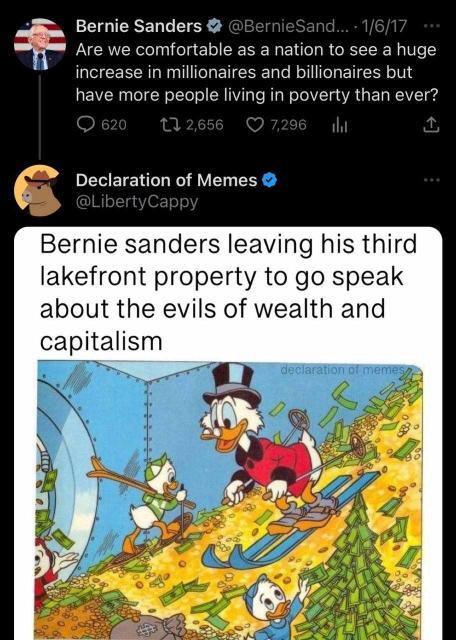Open replies via the 620 comment icon
Screen dimensions: 456x640
[x=86, y=124]
